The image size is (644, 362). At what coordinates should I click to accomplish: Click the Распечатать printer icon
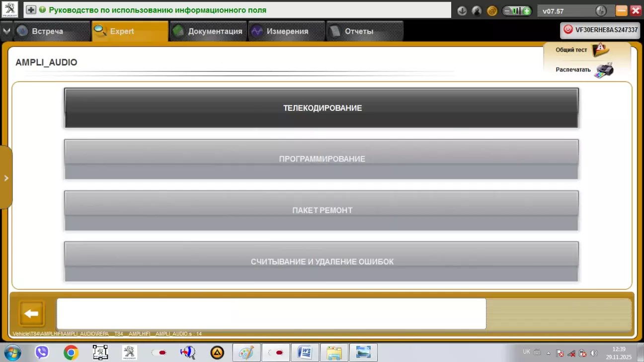[x=604, y=70]
